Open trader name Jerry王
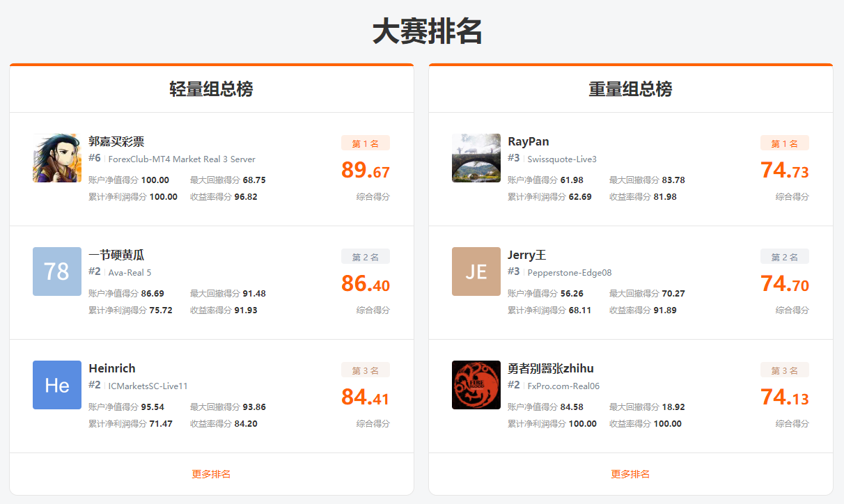844x504 pixels. [527, 255]
